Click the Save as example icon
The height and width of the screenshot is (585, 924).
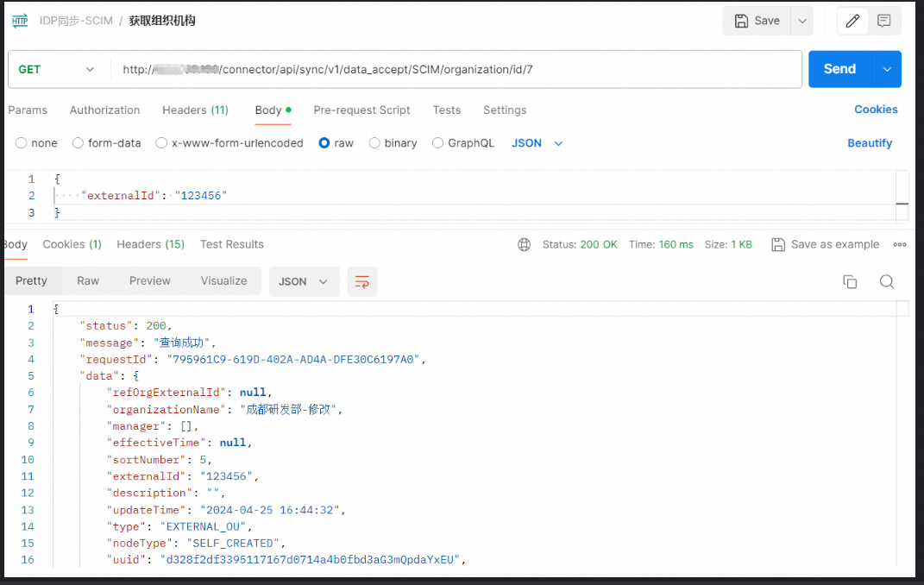coord(778,245)
